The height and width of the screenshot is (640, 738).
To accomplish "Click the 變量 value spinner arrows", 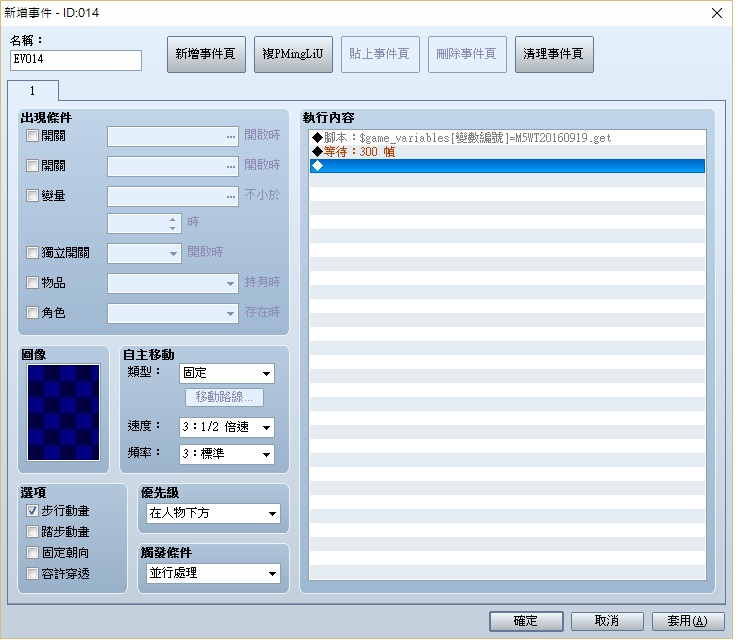I will pos(173,224).
